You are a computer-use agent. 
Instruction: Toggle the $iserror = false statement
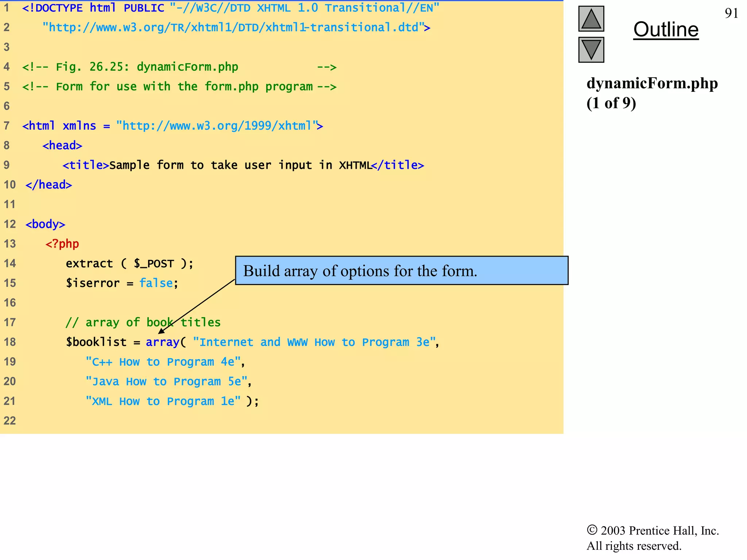[120, 283]
